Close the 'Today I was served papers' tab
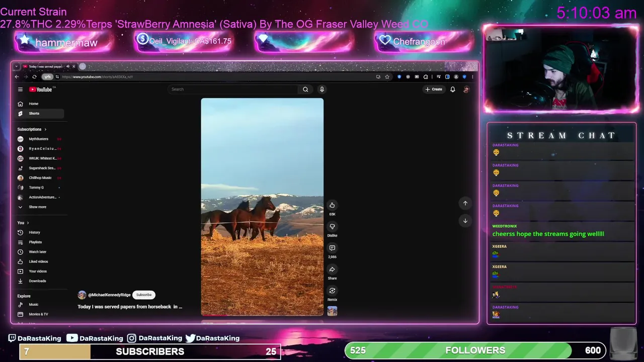This screenshot has height=362, width=644. [x=73, y=66]
